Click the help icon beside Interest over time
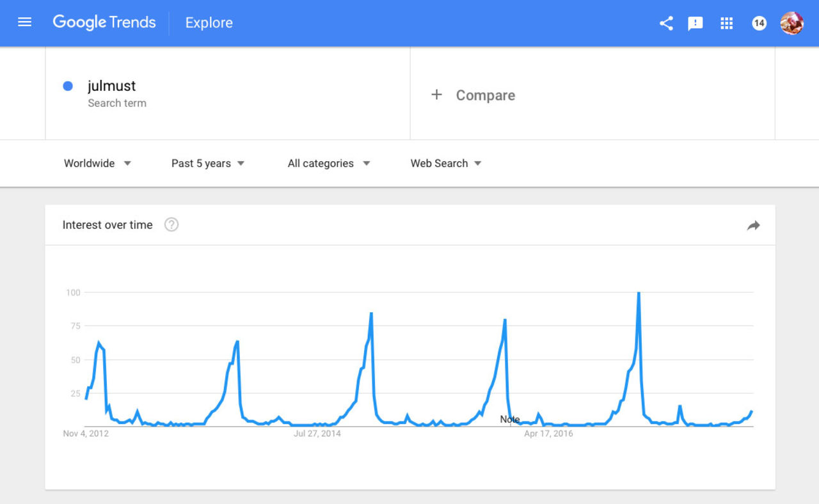This screenshot has height=504, width=819. pos(171,224)
